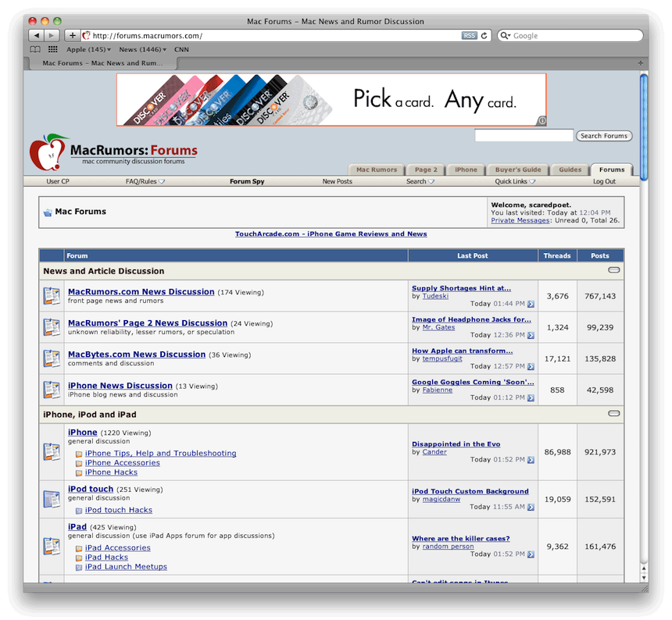Viewport: 672px width, 620px height.
Task: Go to last post arrow for iPod touch forum
Action: pyautogui.click(x=531, y=507)
